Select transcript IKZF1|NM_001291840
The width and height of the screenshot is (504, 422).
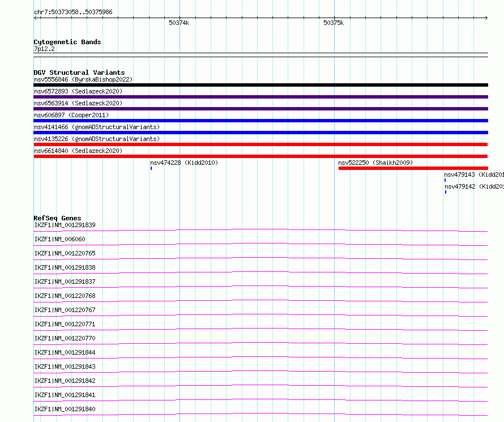[65, 409]
